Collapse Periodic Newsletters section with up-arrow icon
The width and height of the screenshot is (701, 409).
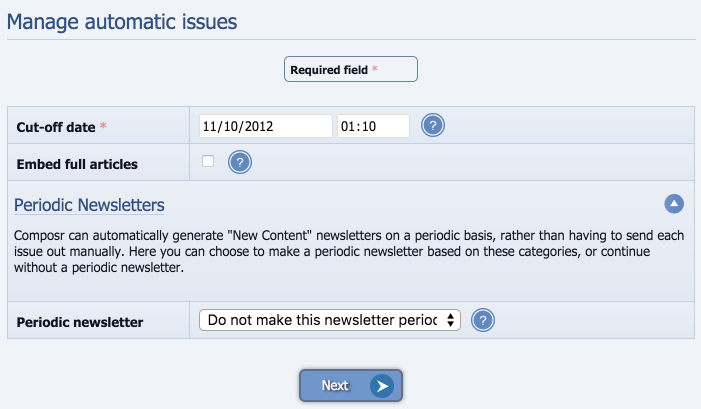pyautogui.click(x=674, y=204)
